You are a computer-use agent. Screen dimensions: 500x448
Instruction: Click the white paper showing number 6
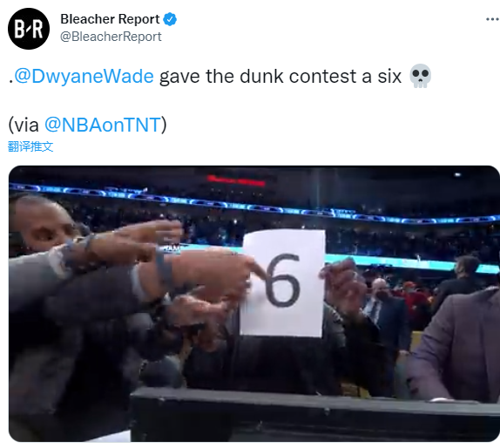283,282
